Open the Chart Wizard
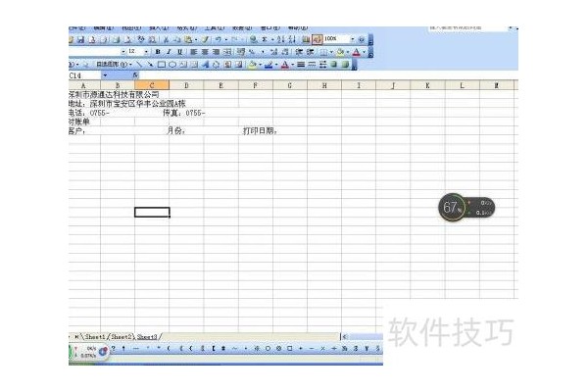The width and height of the screenshot is (588, 392). (306, 39)
